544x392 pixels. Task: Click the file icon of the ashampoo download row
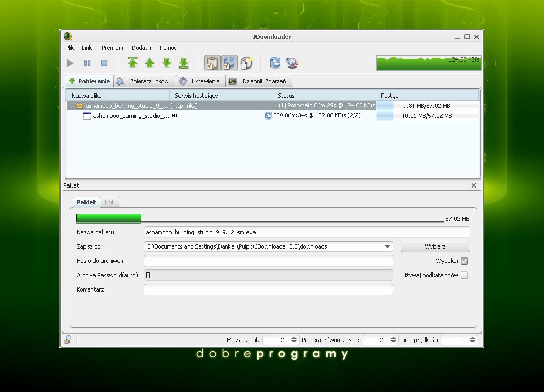point(87,116)
